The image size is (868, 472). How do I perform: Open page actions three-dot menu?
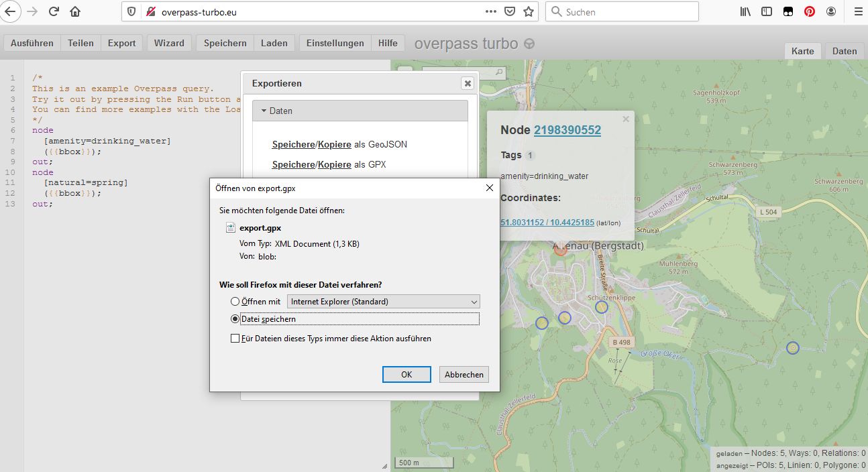pyautogui.click(x=491, y=11)
